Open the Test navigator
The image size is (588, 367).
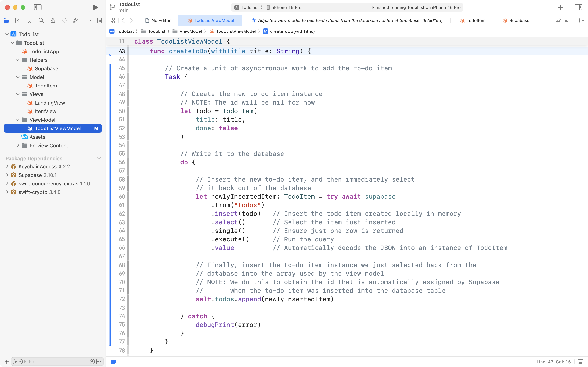(65, 20)
